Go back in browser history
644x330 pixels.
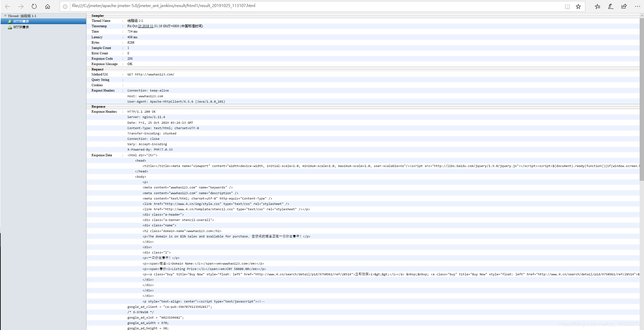click(8, 6)
